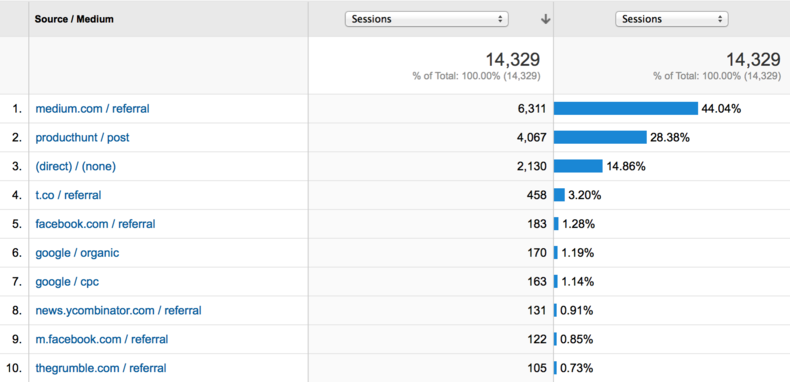Select google / cpc source link

click(x=67, y=281)
